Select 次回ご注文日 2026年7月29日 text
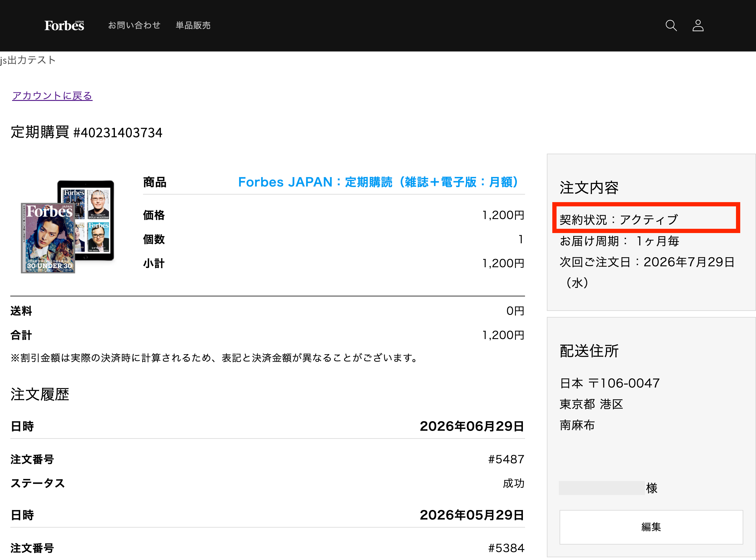Screen dimensions: 756x560 click(x=647, y=272)
